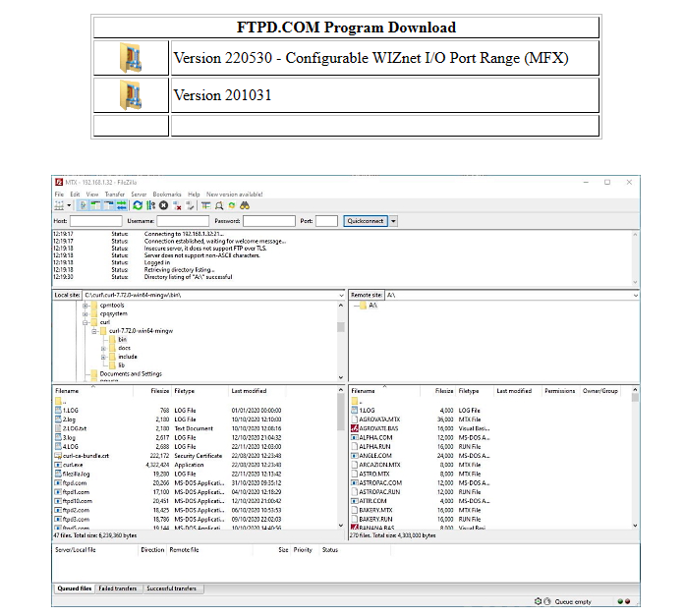Collapse the curl folder in local tree
685x616 pixels.
[x=86, y=322]
